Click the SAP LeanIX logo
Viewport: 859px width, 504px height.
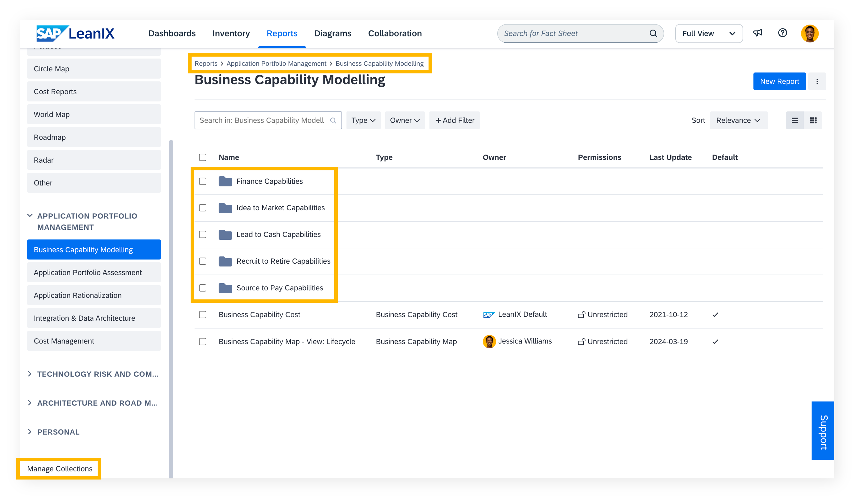click(75, 34)
